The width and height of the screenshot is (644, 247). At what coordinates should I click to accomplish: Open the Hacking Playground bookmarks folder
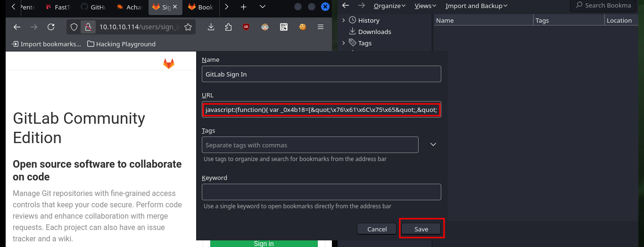tap(122, 44)
